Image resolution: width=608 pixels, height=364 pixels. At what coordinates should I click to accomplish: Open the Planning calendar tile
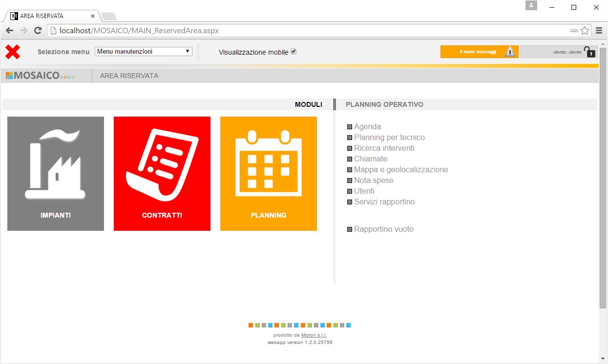click(x=269, y=174)
